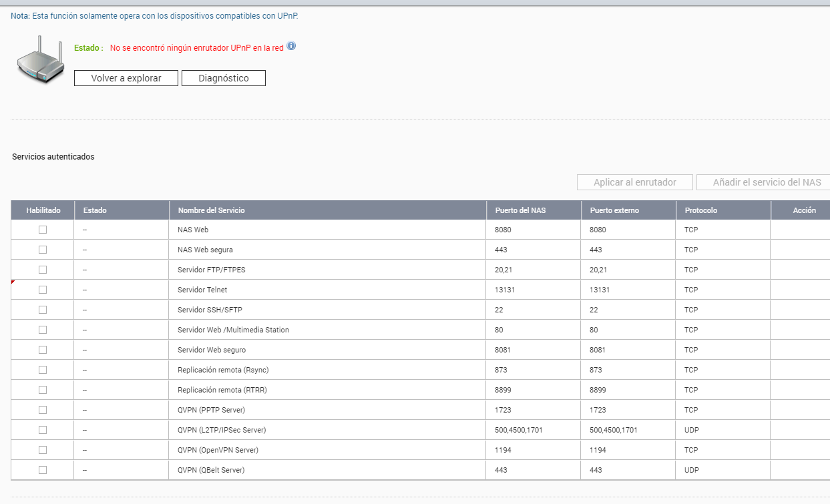
Task: Click Añadir el servicio del NAS
Action: 766,182
